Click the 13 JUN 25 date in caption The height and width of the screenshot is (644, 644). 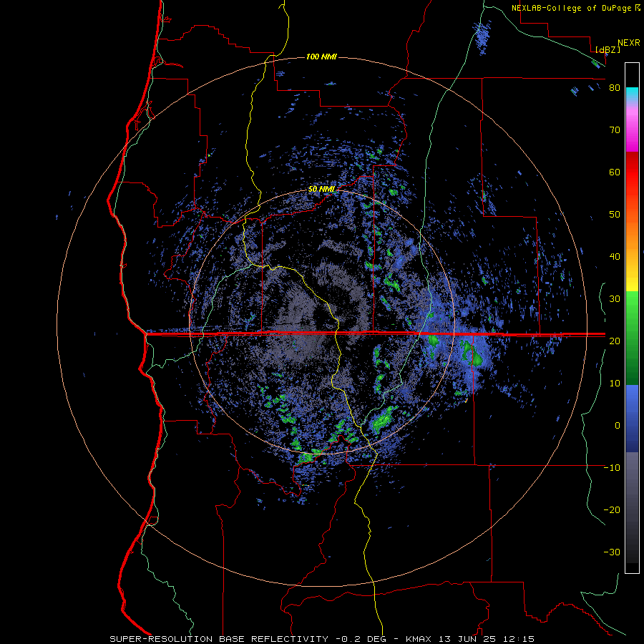(x=467, y=639)
